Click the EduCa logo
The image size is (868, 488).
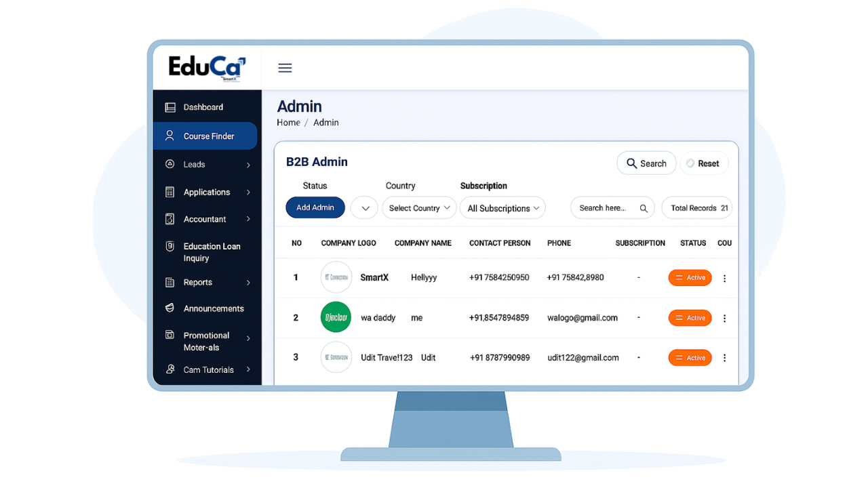click(x=207, y=67)
